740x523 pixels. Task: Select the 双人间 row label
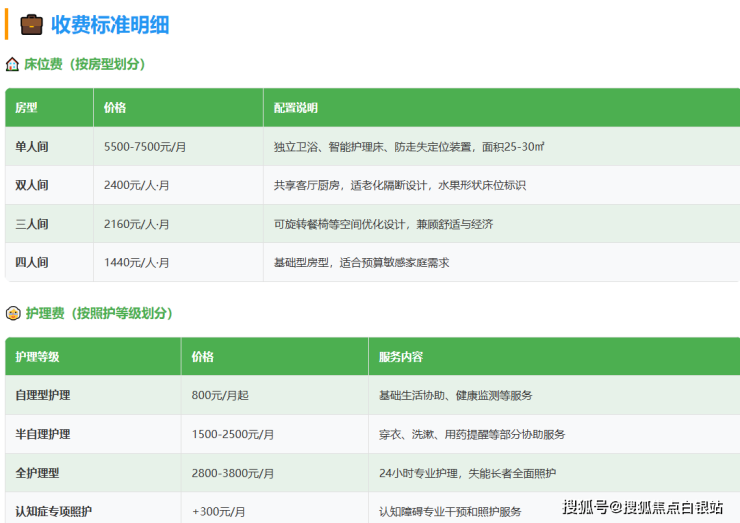32,185
